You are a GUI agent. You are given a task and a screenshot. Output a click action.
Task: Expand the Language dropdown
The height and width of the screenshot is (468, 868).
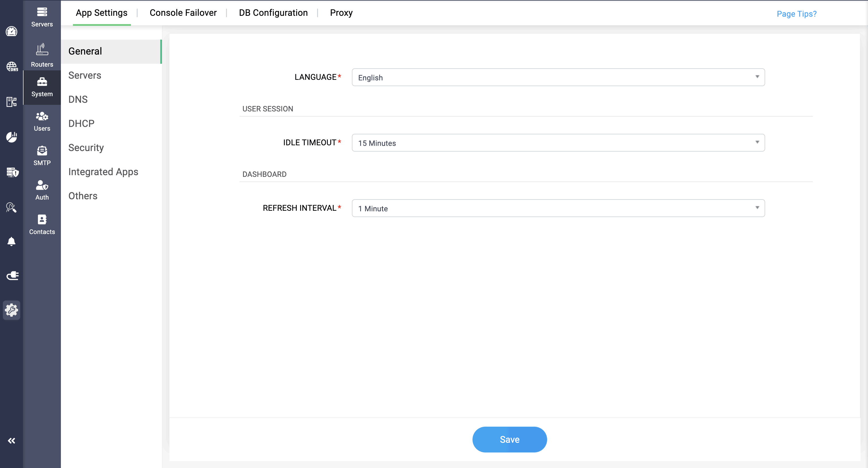coord(558,77)
